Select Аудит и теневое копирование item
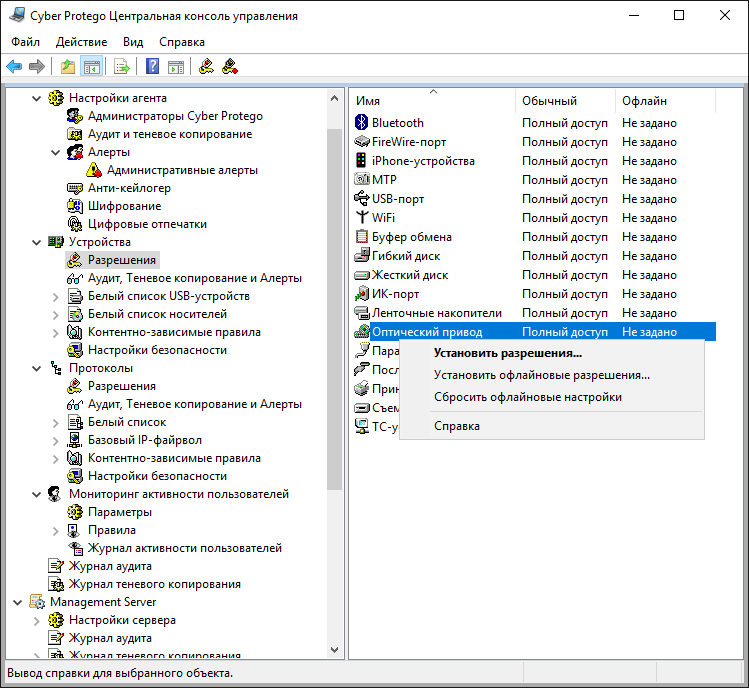 point(170,134)
